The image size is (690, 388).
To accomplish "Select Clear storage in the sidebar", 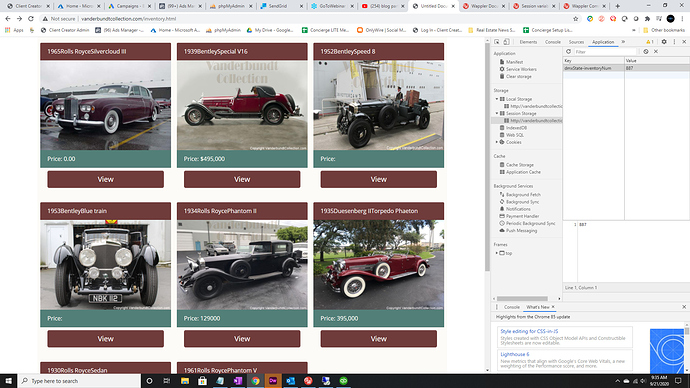I will point(518,77).
